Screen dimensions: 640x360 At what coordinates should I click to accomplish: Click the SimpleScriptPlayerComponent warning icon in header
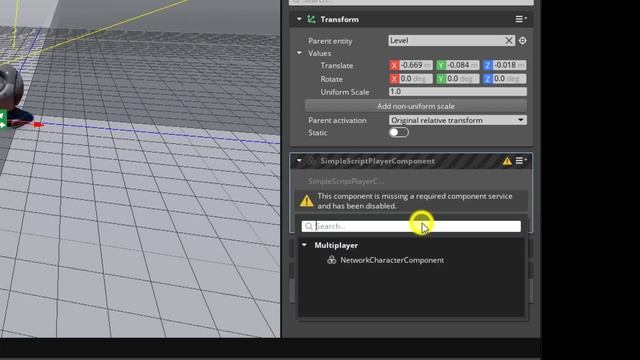point(507,161)
